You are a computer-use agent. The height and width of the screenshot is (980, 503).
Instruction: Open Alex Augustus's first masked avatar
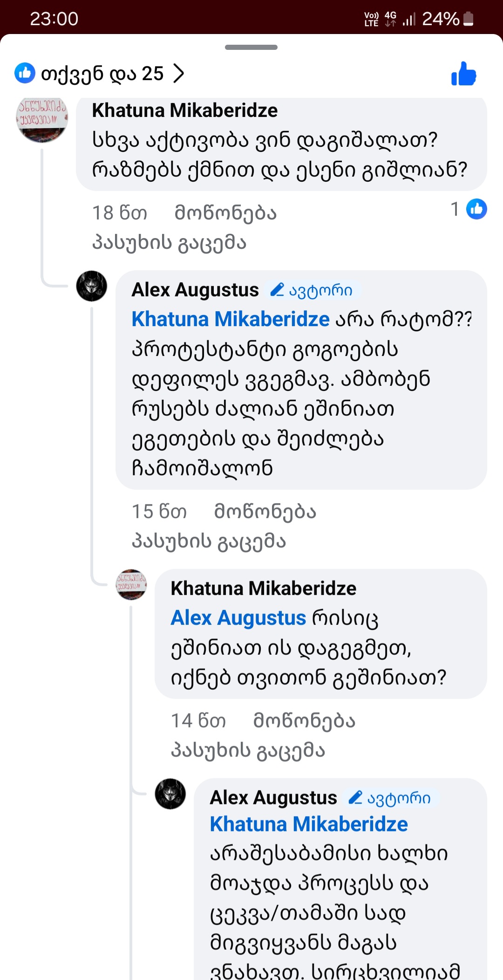pyautogui.click(x=92, y=286)
